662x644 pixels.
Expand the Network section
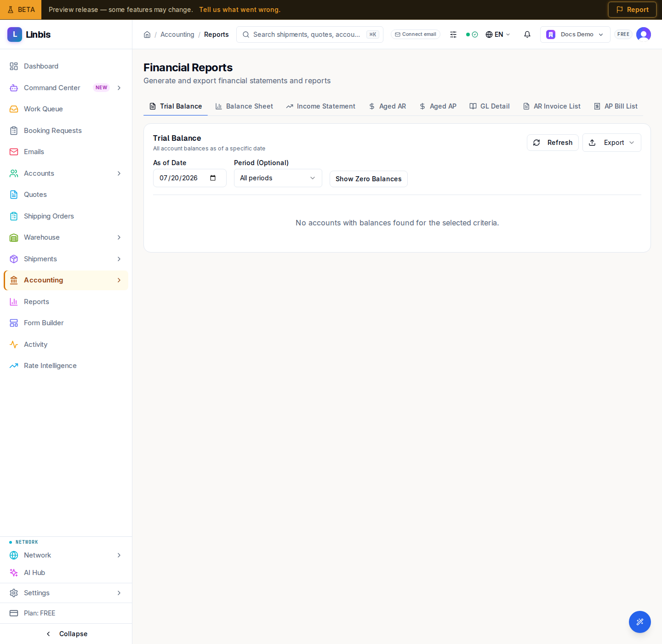click(x=119, y=555)
